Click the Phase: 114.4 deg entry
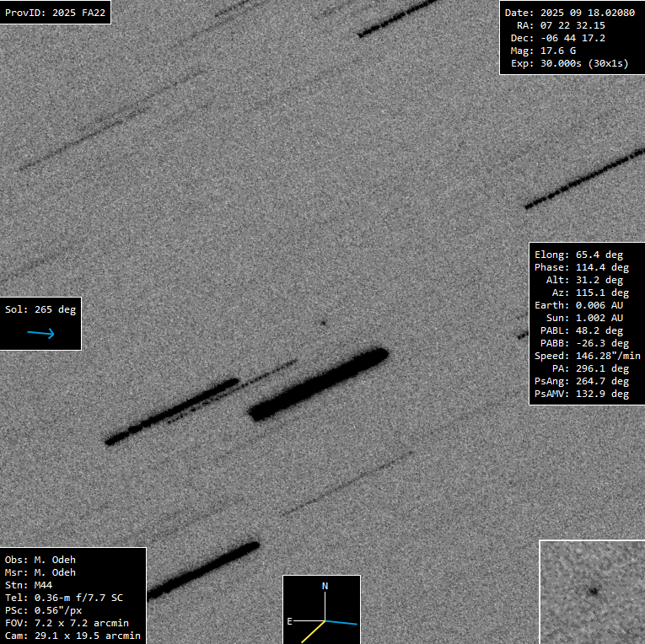The height and width of the screenshot is (644, 645). pyautogui.click(x=581, y=267)
